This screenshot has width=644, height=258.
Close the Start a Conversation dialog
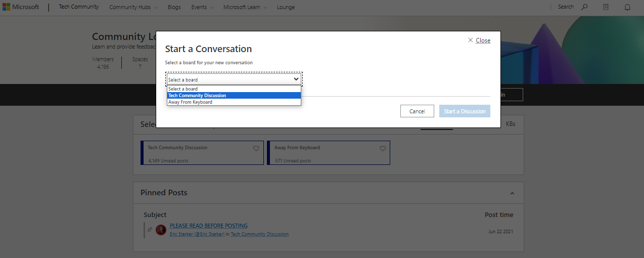click(479, 40)
